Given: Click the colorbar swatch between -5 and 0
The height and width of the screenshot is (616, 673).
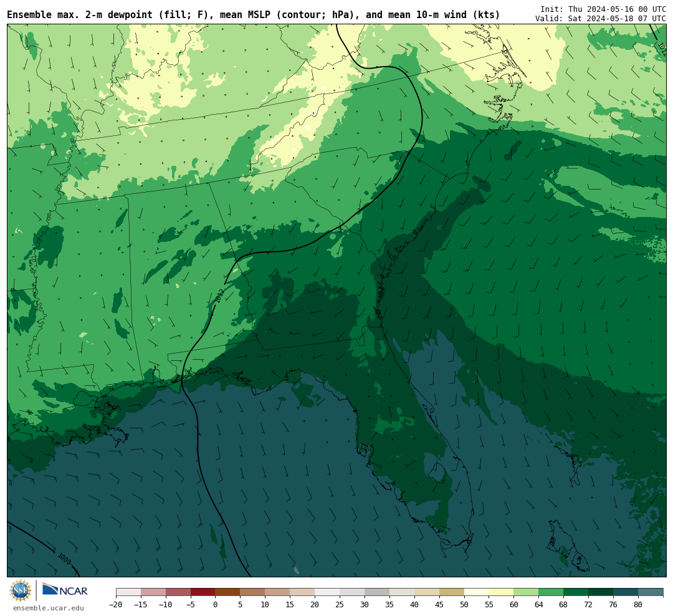Looking at the screenshot, I should (x=203, y=592).
